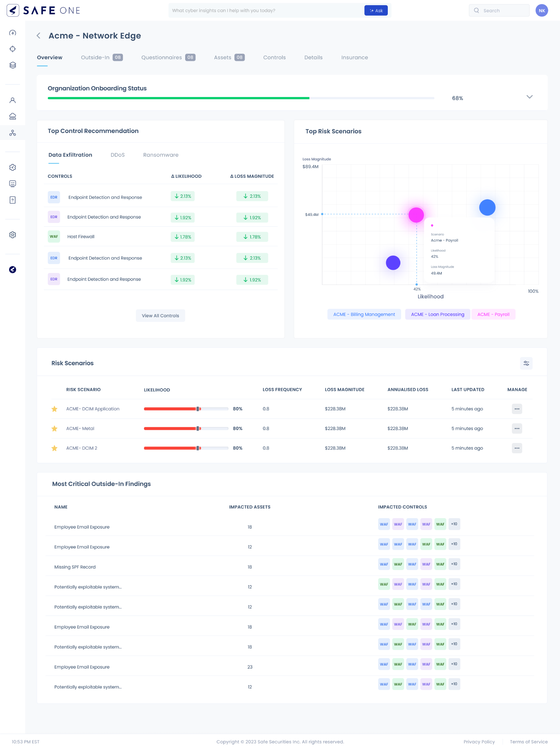Click the dashboard gauge icon in sidebar
The height and width of the screenshot is (750, 560).
coord(13,33)
